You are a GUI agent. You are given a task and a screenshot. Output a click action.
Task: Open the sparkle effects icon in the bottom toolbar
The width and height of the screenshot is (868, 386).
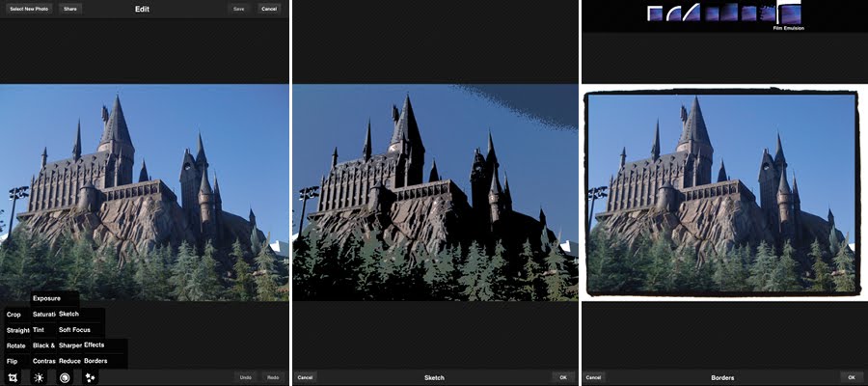click(91, 377)
